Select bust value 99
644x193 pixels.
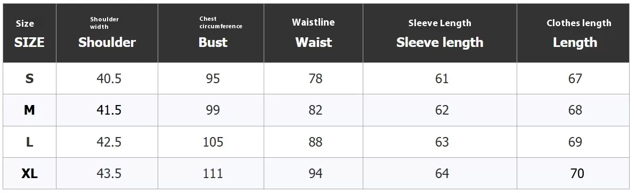click(213, 110)
